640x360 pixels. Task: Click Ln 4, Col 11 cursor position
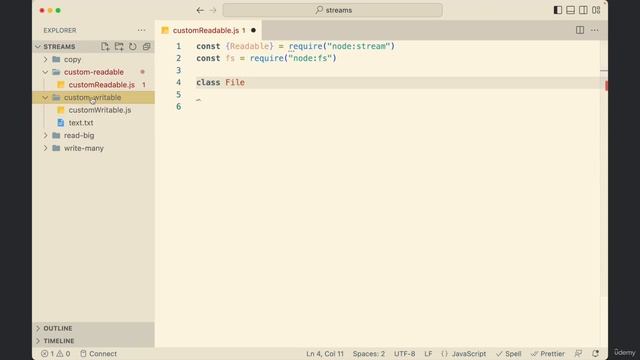pos(325,354)
